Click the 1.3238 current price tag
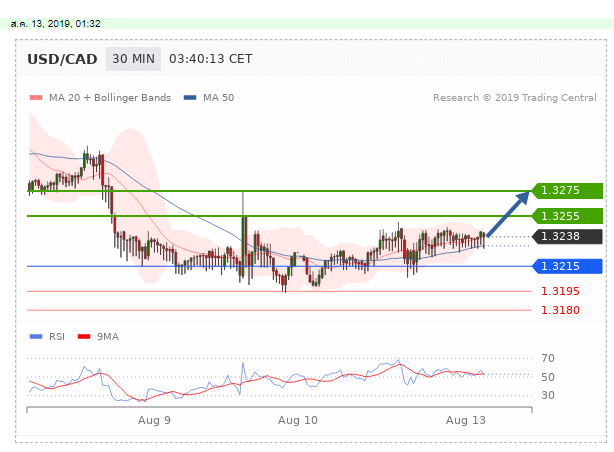Screen dimensions: 614x452 (x=567, y=237)
